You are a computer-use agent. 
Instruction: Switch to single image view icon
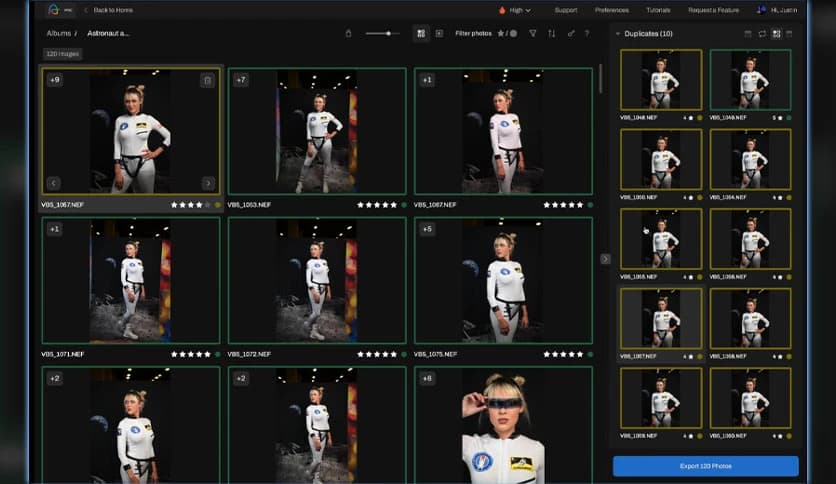tap(439, 33)
